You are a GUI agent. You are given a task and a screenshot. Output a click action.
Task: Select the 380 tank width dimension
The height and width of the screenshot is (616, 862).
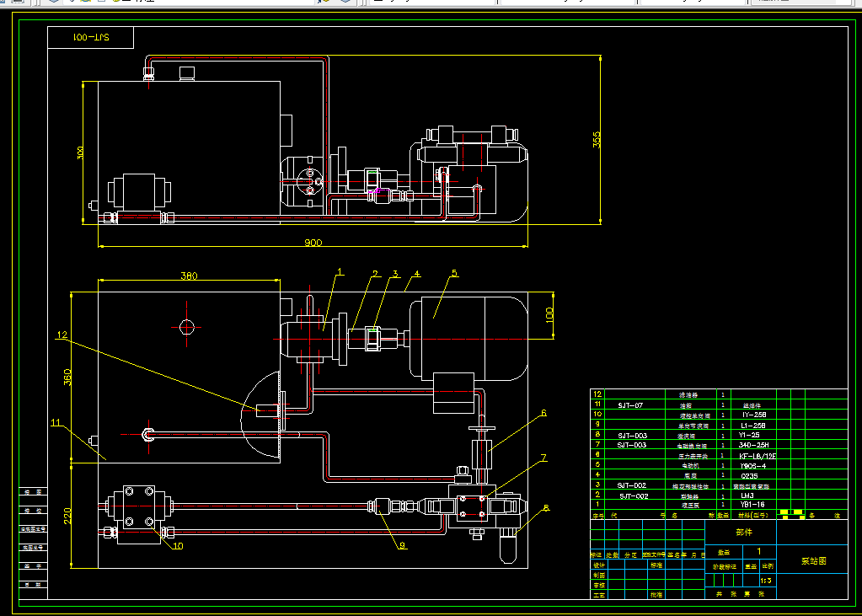(189, 276)
